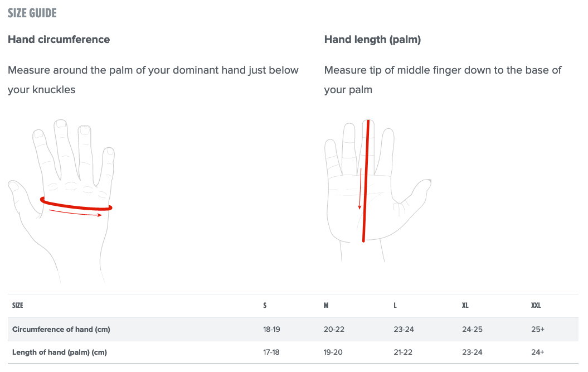
Task: Click the 25+ circumference cell
Action: pos(538,329)
